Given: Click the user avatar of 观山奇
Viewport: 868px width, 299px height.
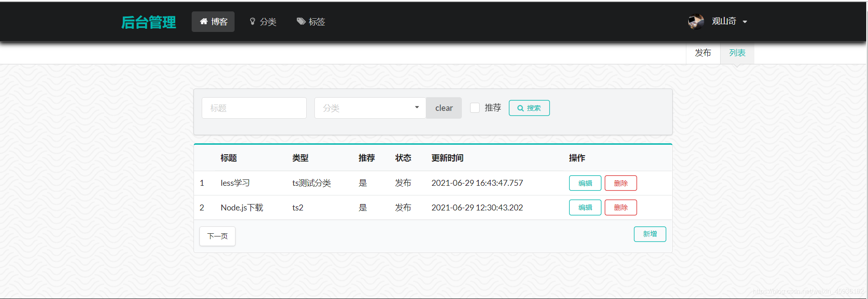Looking at the screenshot, I should pos(696,21).
